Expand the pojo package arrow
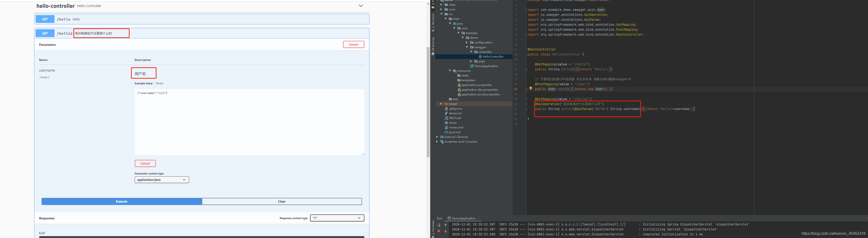The width and height of the screenshot is (868, 238). click(x=471, y=61)
